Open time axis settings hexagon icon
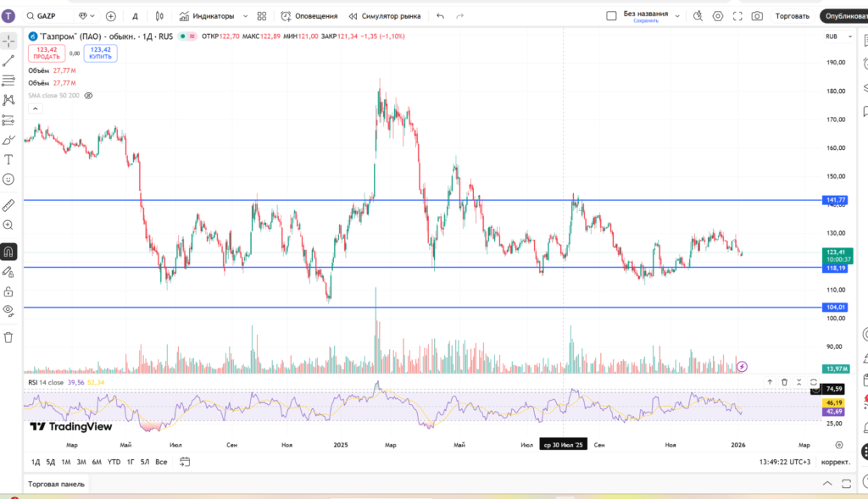This screenshot has width=868, height=499. coord(839,445)
